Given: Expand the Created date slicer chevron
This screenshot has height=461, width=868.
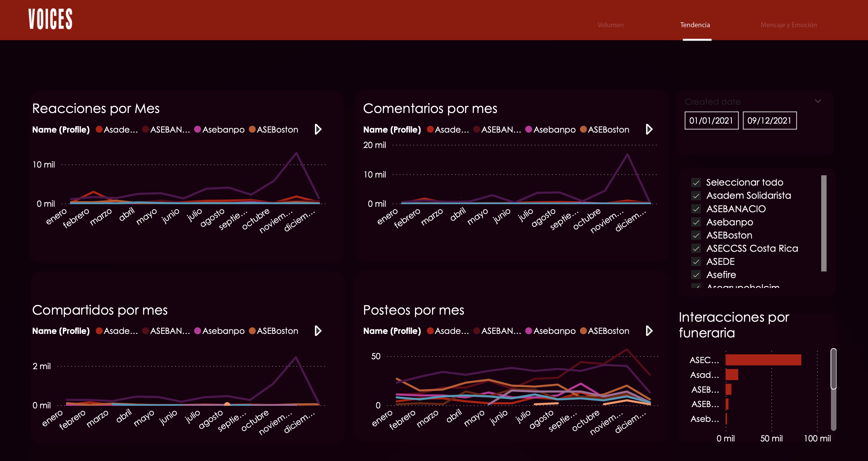Looking at the screenshot, I should [x=818, y=101].
